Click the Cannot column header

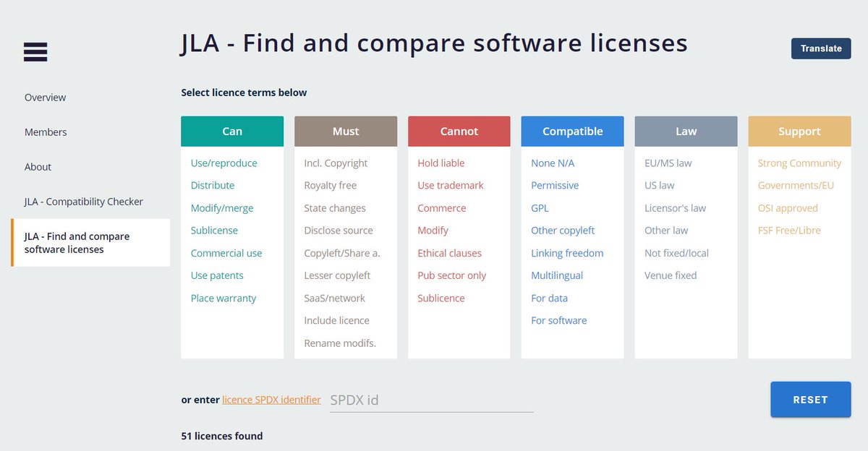[459, 132]
